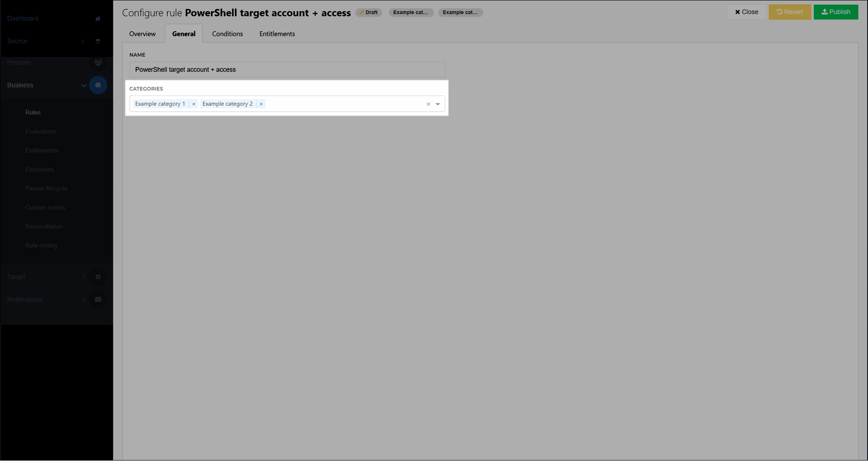The width and height of the screenshot is (868, 461).
Task: Click the Publish upload icon
Action: (x=824, y=12)
